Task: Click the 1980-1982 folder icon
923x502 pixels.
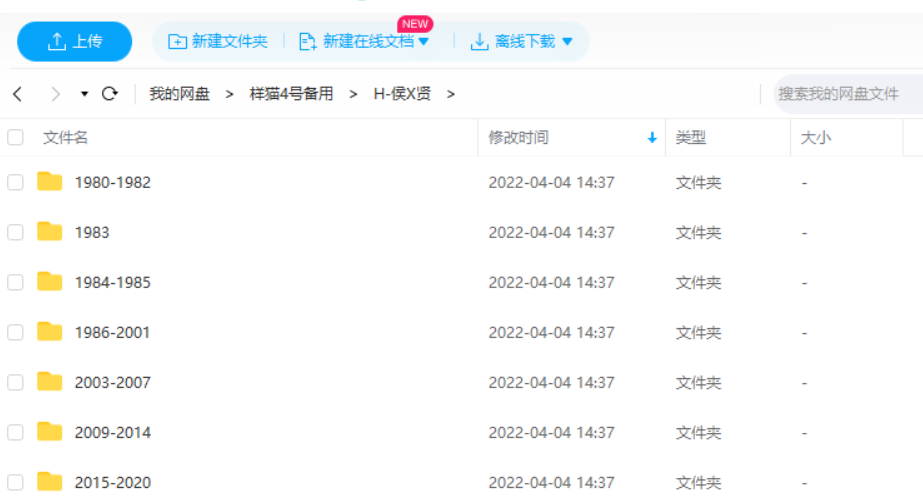Action: 49,182
